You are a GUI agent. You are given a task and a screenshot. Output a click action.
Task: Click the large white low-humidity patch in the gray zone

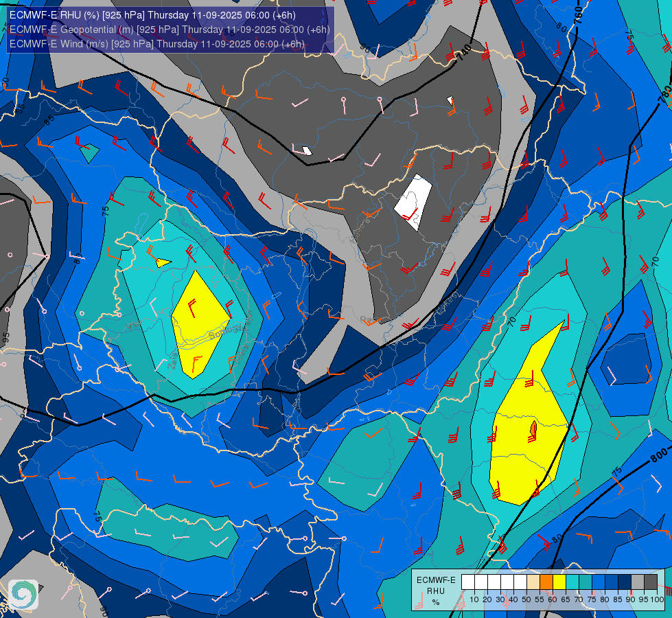click(x=413, y=202)
